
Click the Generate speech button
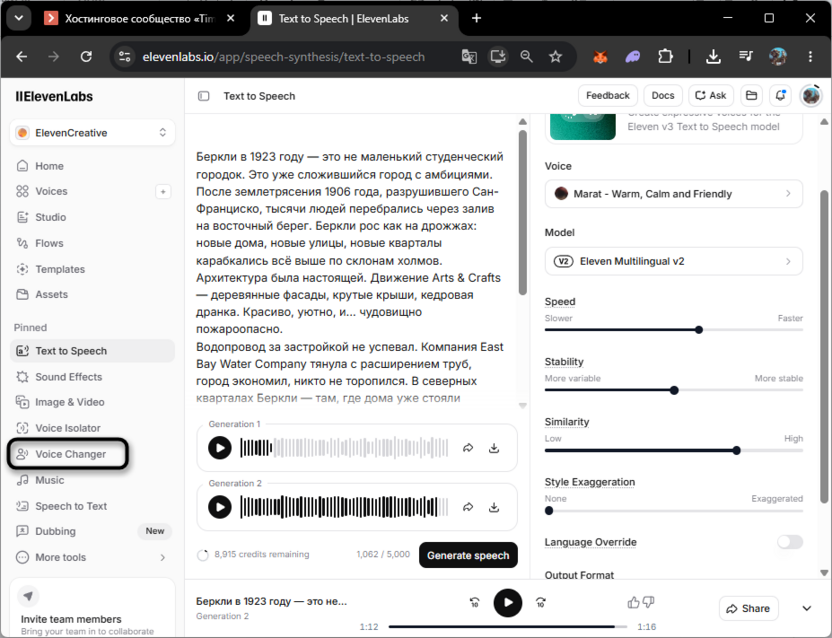[468, 555]
